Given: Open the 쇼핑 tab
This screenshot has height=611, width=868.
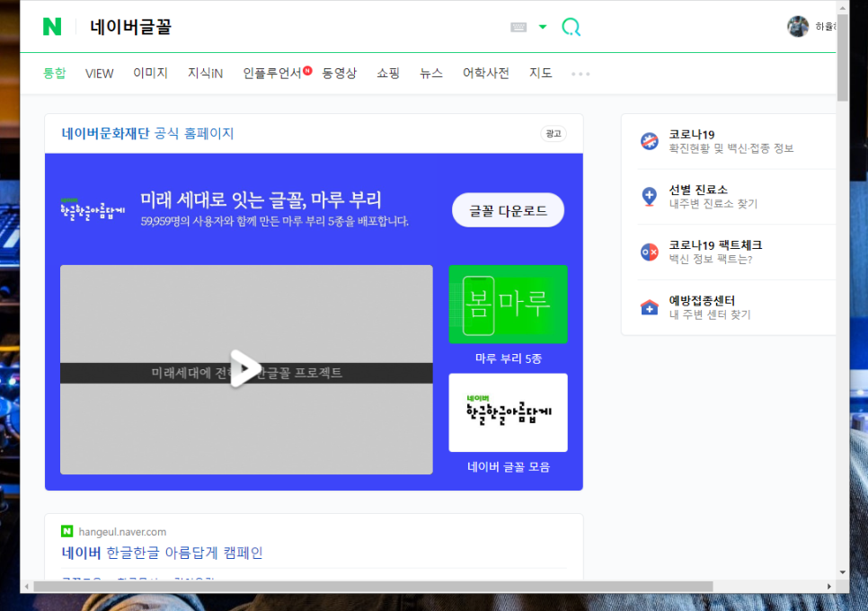Looking at the screenshot, I should tap(388, 73).
